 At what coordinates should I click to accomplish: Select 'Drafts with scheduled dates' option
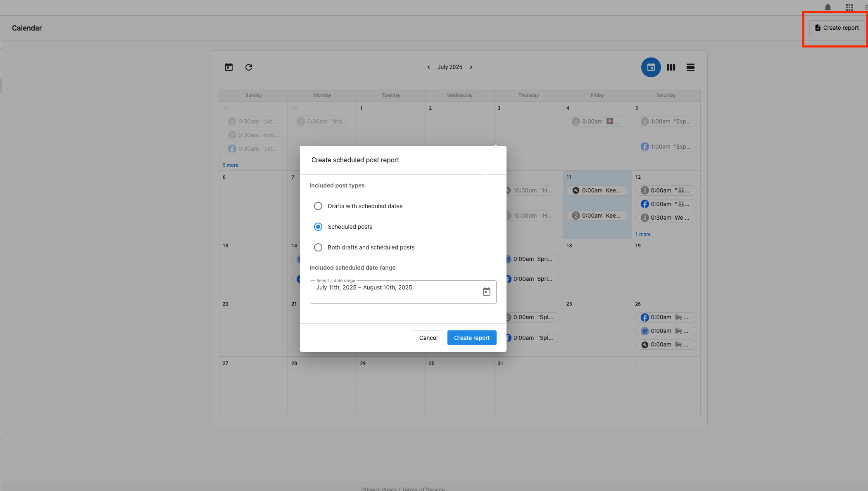[318, 206]
